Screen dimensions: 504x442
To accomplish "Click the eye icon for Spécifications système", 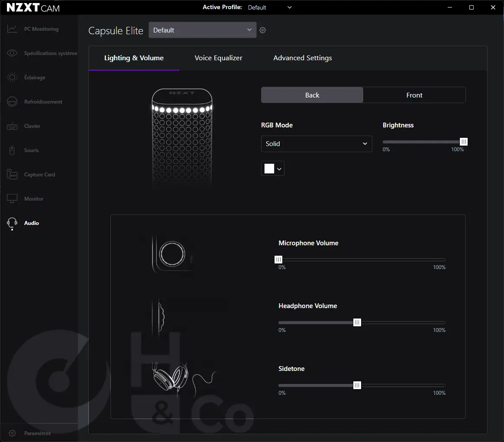I will pyautogui.click(x=12, y=53).
